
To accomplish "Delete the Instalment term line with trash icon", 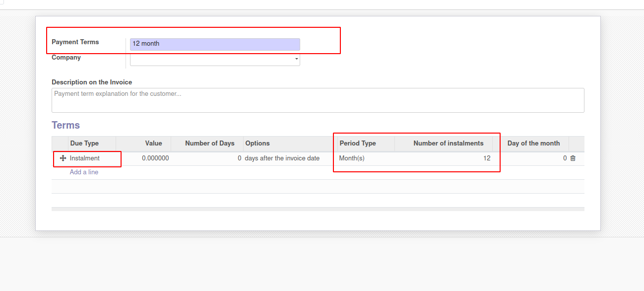I will [573, 158].
